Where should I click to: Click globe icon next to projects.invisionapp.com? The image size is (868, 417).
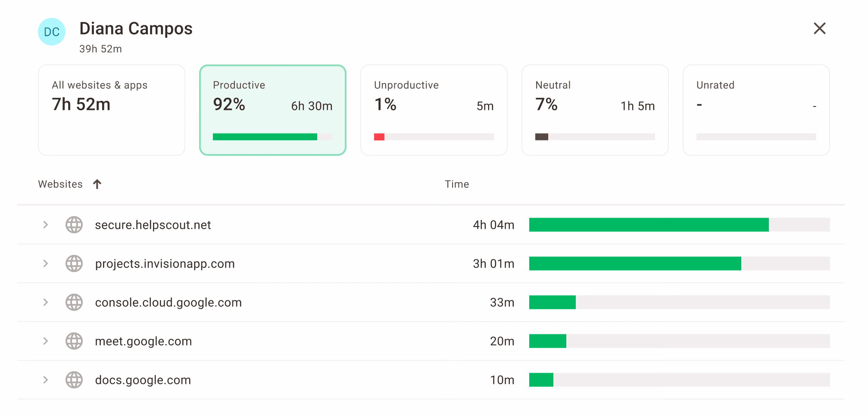tap(74, 264)
